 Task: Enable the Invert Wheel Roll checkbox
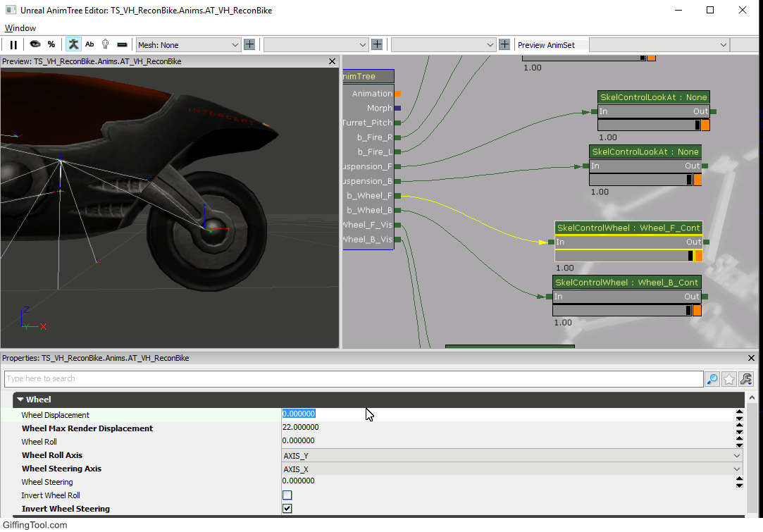tap(287, 495)
